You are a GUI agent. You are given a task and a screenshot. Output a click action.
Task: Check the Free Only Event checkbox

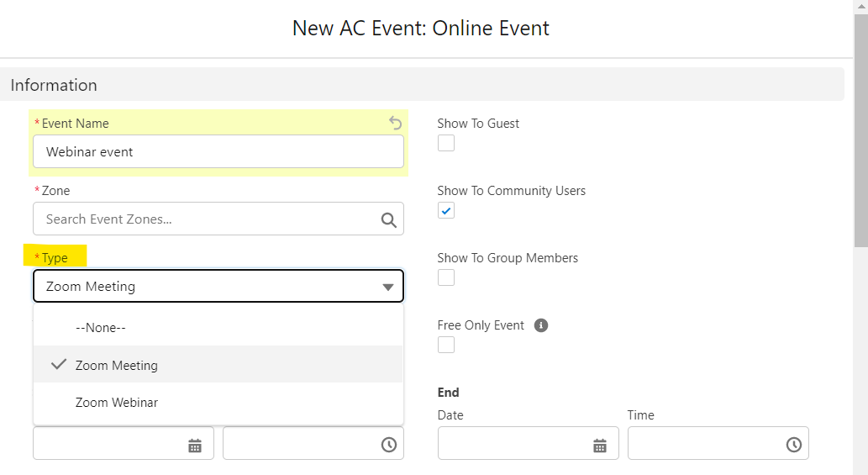point(446,346)
